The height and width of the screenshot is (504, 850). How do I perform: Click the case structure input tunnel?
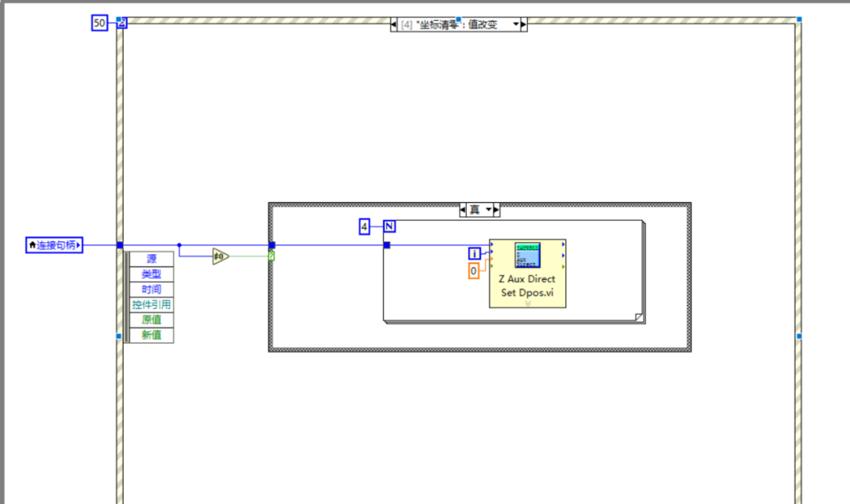[272, 245]
